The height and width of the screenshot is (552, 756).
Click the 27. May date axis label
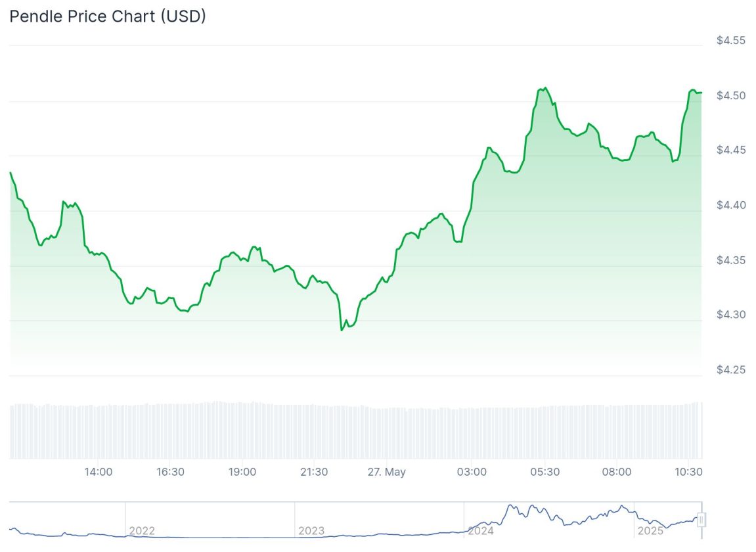(x=386, y=472)
